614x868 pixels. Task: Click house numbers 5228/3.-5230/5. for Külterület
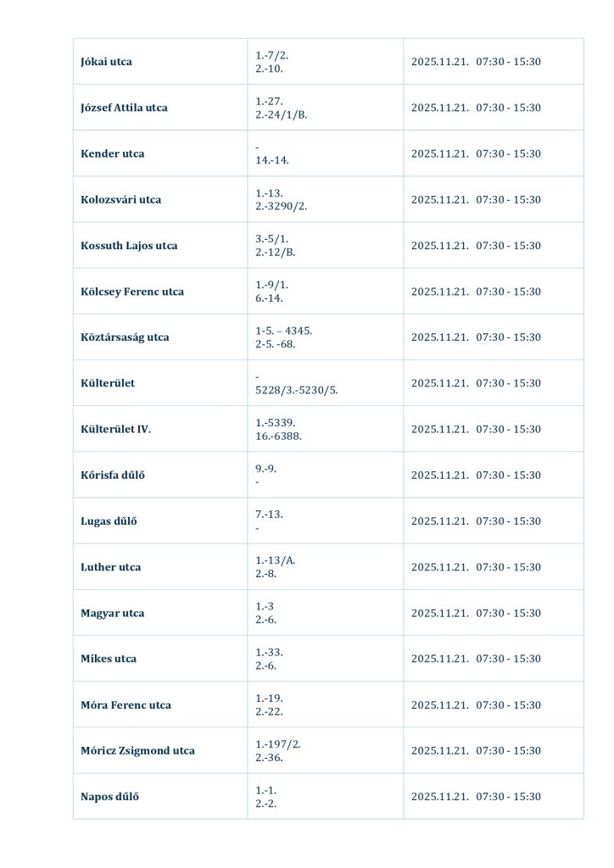pyautogui.click(x=297, y=390)
